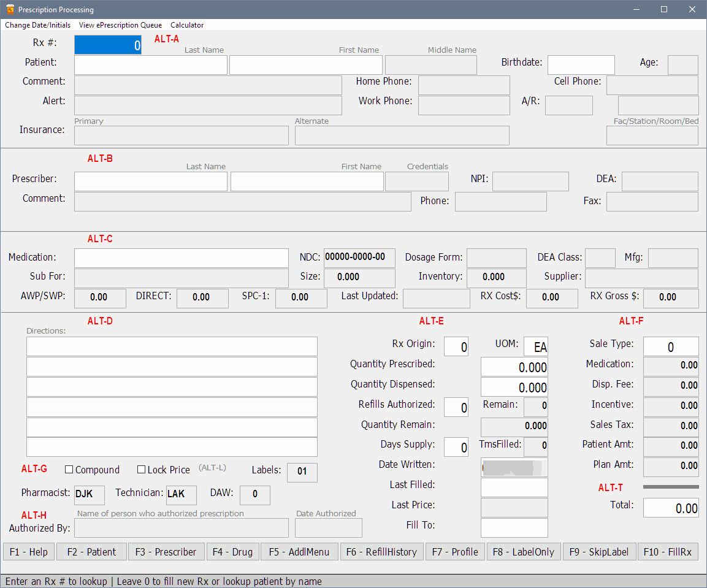
Task: Open the Change Date/Initials menu
Action: tap(37, 25)
